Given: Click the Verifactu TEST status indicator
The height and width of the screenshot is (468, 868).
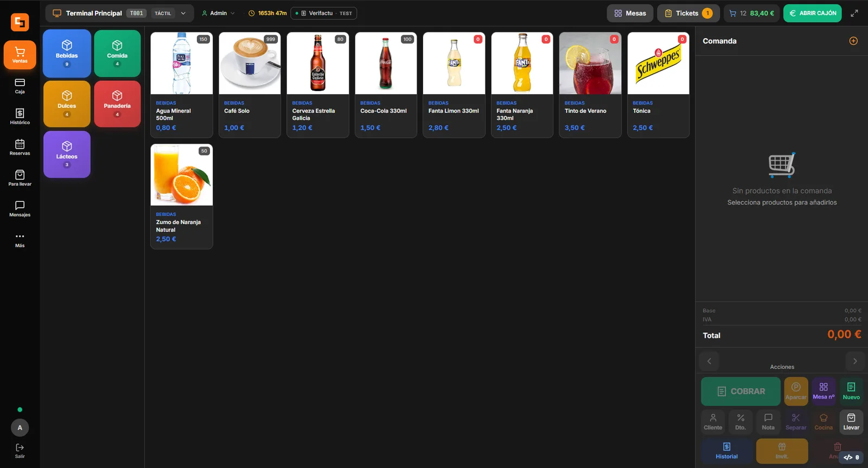Looking at the screenshot, I should [x=324, y=13].
